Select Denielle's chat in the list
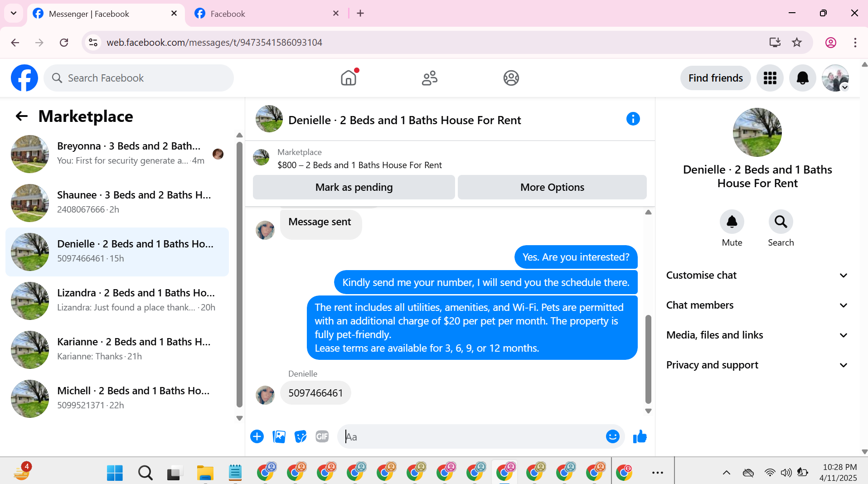 pyautogui.click(x=117, y=252)
